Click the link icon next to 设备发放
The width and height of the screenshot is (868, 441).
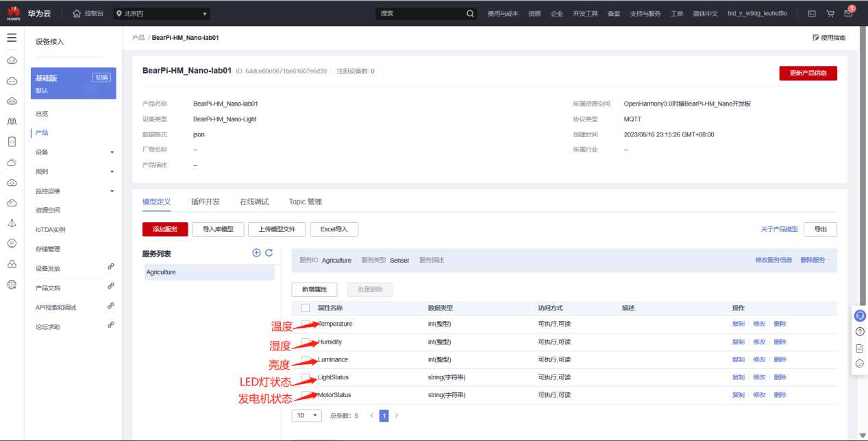click(x=110, y=267)
